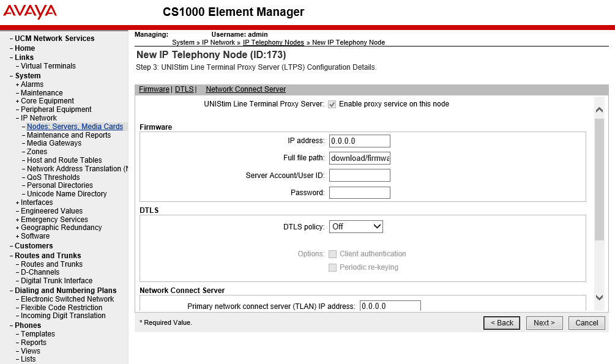Open Media Gateways

pyautogui.click(x=54, y=143)
